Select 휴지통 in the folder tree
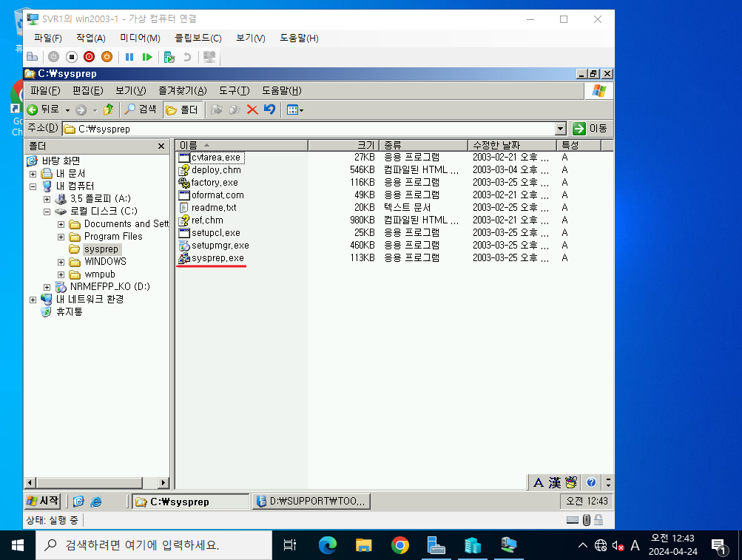The height and width of the screenshot is (560, 742). click(x=69, y=312)
